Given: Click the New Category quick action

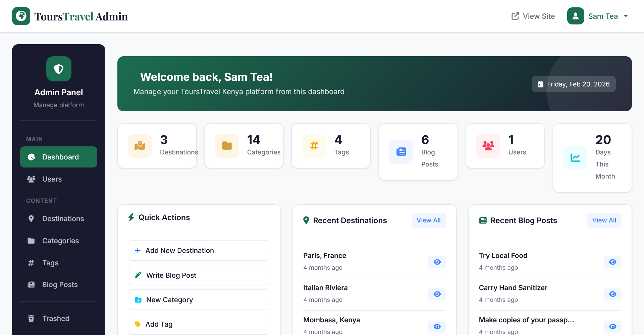Looking at the screenshot, I should click(199, 300).
